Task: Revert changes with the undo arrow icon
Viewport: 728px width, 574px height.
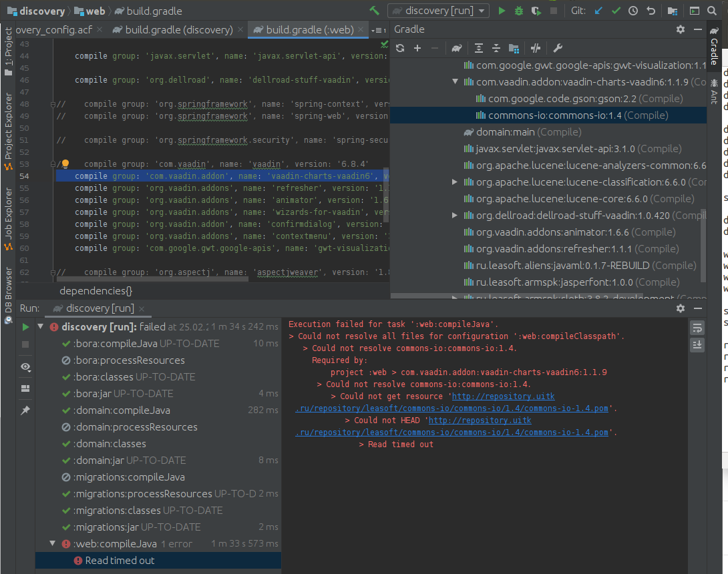Action: tap(651, 11)
